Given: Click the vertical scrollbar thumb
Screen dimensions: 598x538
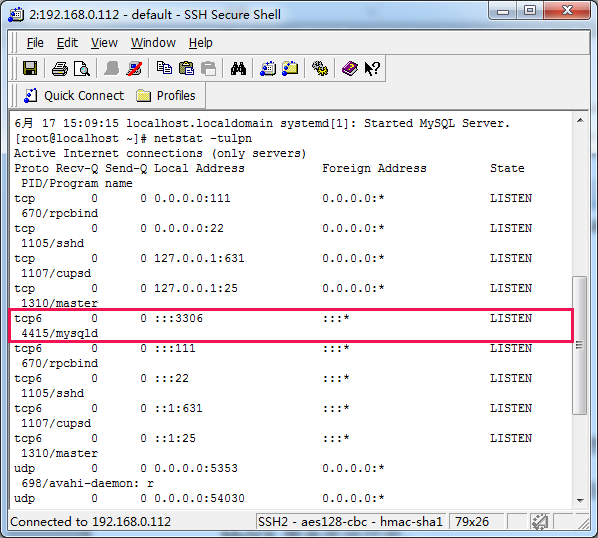Looking at the screenshot, I should click(x=580, y=345).
